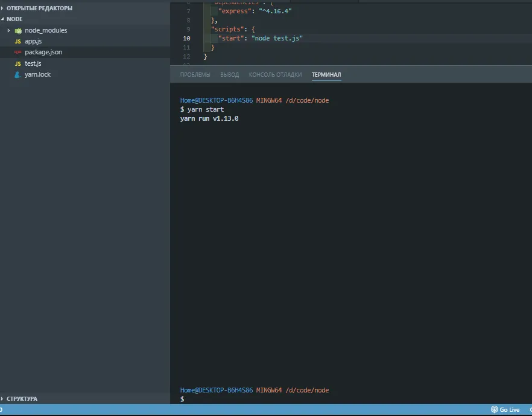Click line number 7 in gutter

coord(188,11)
